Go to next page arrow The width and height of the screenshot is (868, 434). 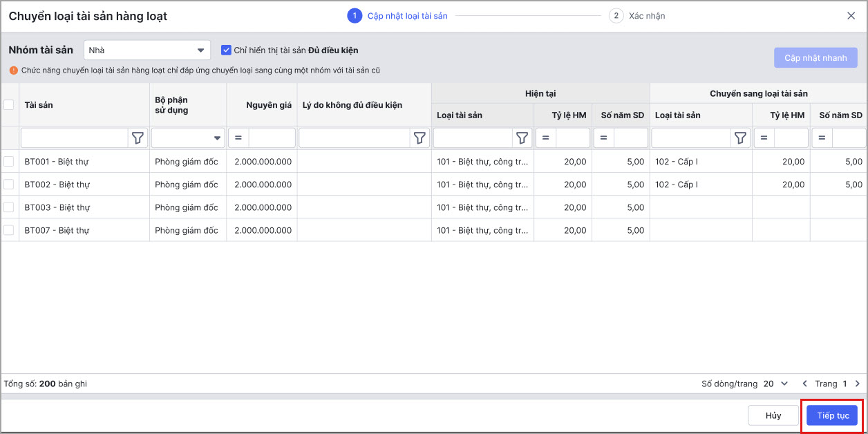pos(857,384)
